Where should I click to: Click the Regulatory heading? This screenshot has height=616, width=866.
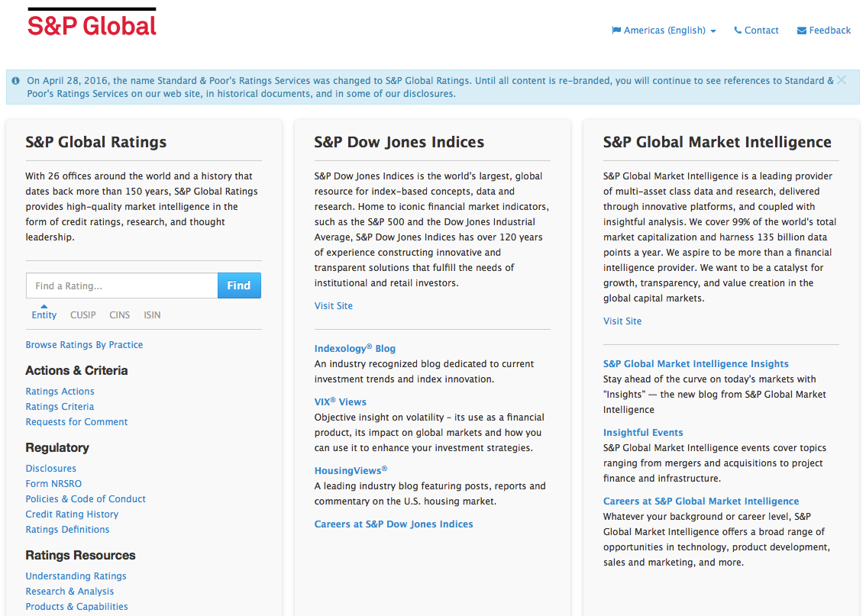tap(57, 447)
